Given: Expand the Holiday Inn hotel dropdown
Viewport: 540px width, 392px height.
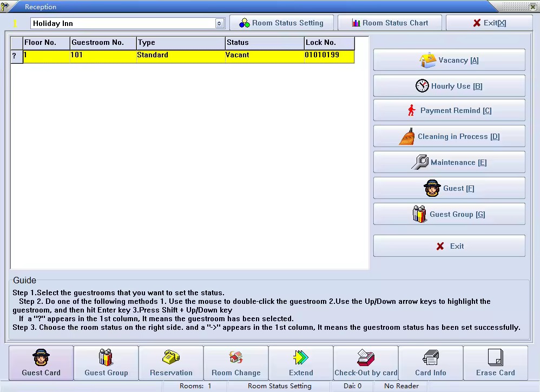Looking at the screenshot, I should [x=219, y=23].
